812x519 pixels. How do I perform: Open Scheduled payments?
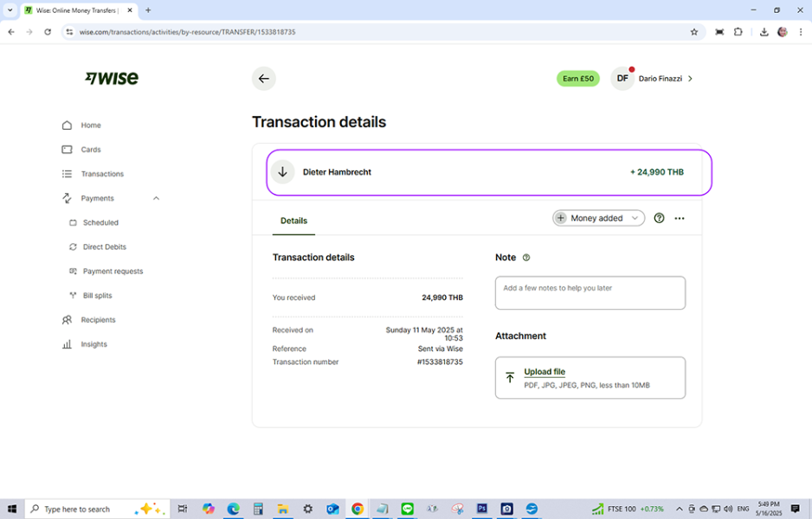click(100, 222)
